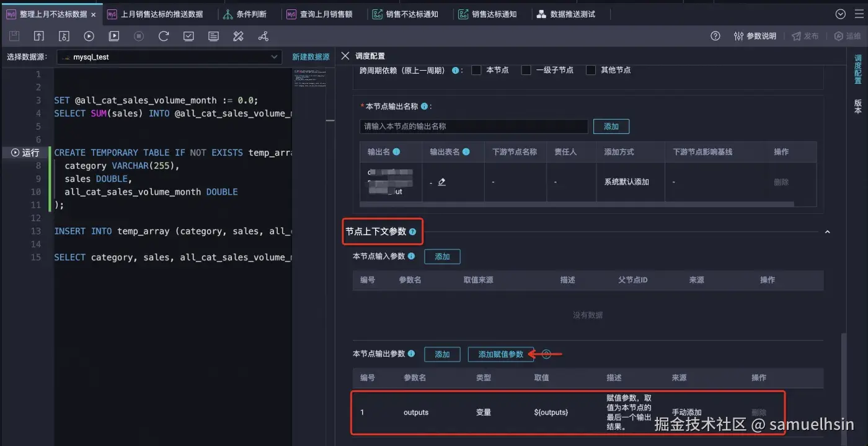Click the run (play circle) toolbar icon
This screenshot has width=868, height=446.
89,37
